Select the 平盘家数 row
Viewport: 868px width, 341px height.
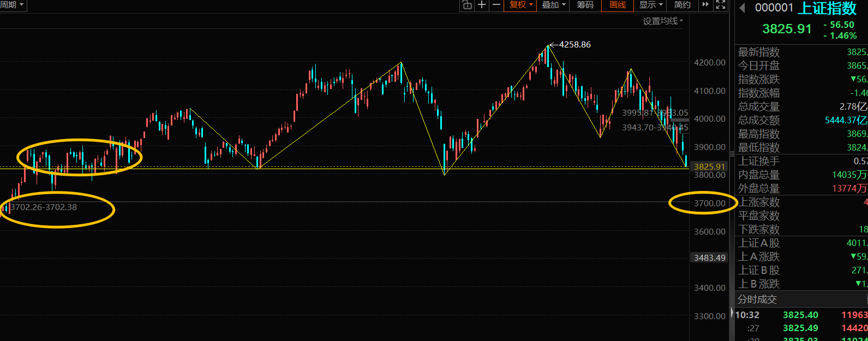[801, 216]
